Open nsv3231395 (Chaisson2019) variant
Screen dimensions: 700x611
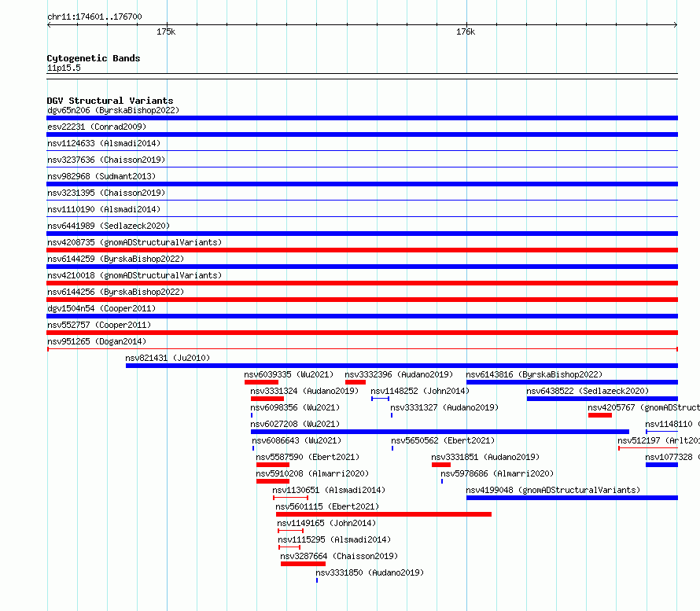click(106, 193)
